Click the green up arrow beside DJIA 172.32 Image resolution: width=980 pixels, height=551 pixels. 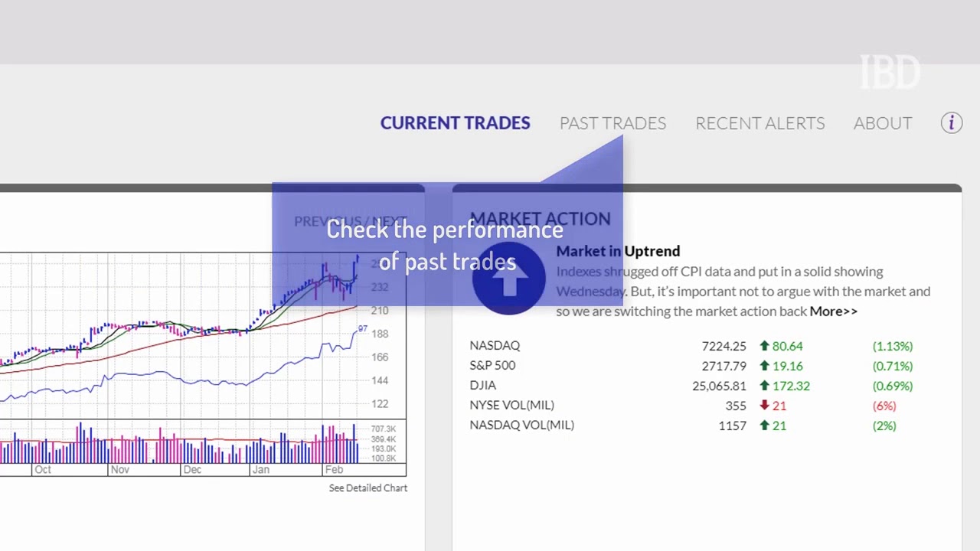click(764, 386)
